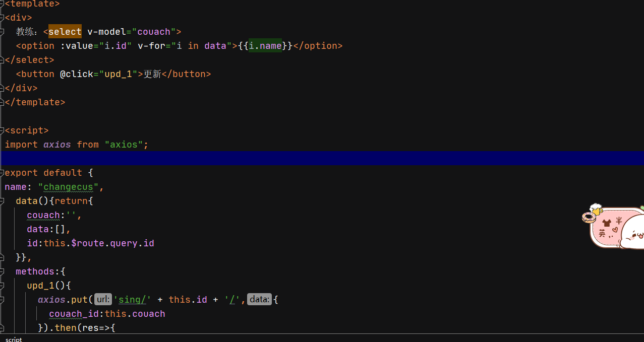Click the 'sing/' URL string

(133, 300)
